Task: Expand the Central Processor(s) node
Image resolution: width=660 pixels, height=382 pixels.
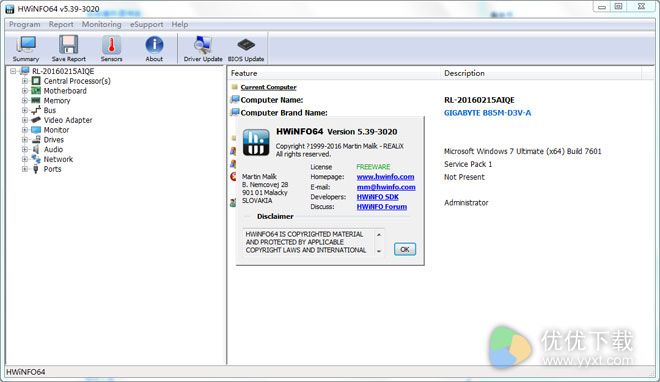Action: pos(25,81)
